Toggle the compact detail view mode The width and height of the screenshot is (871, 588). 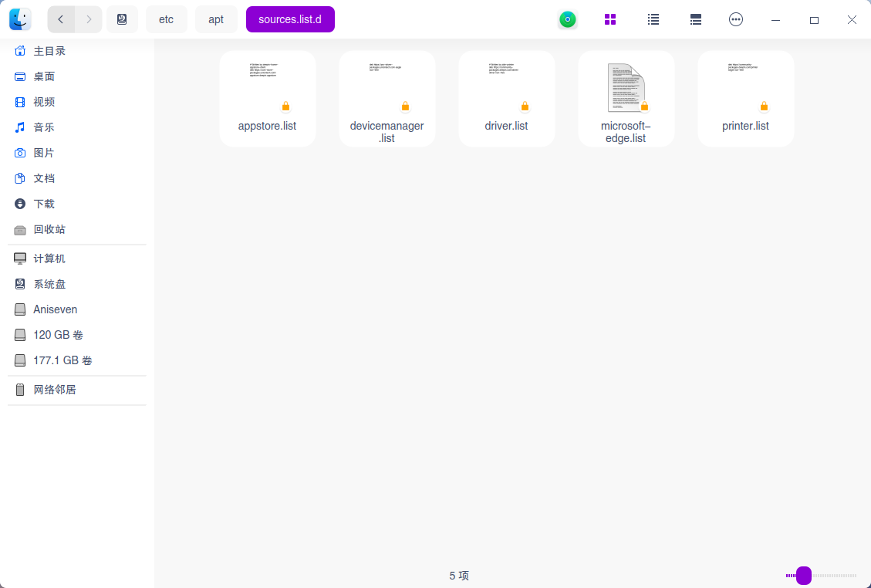pyautogui.click(x=695, y=19)
